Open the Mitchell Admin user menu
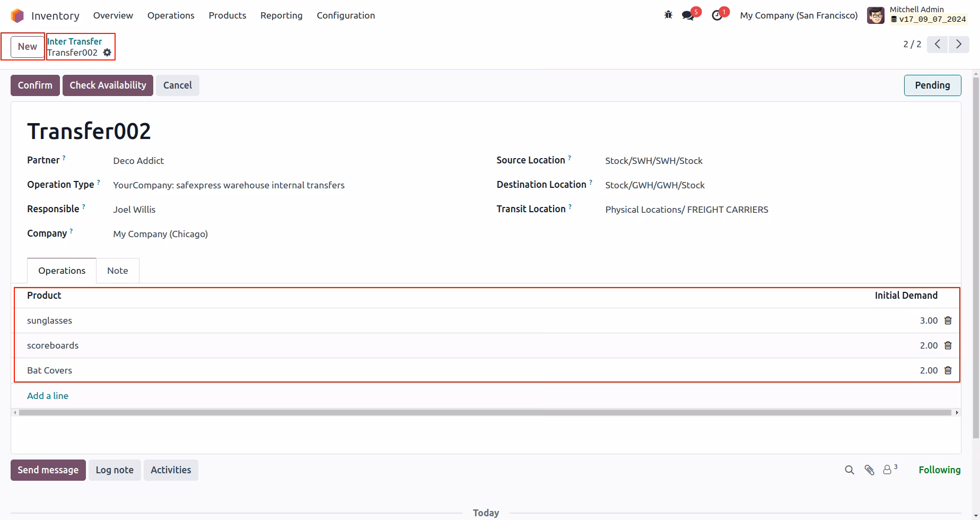This screenshot has width=980, height=520. coord(917,15)
